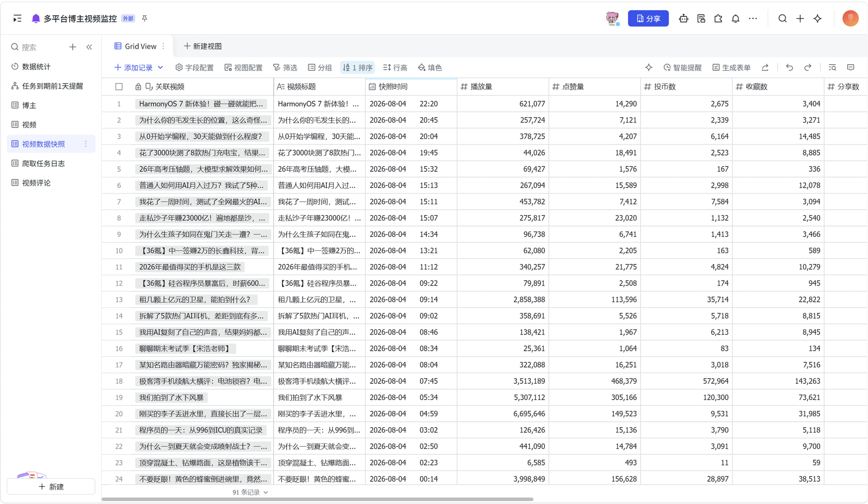Open 智能提醒 smart reminders
Screen dimensions: 868x504
click(x=682, y=67)
